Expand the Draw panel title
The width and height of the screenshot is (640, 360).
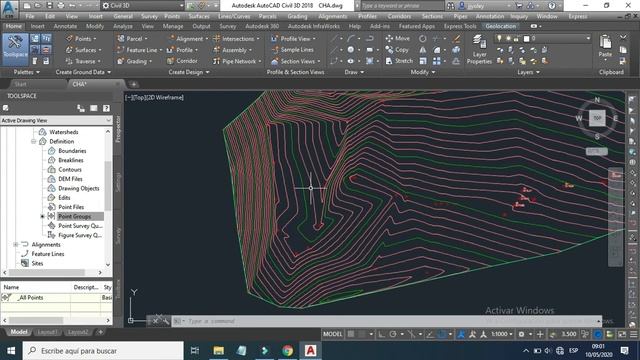(354, 72)
